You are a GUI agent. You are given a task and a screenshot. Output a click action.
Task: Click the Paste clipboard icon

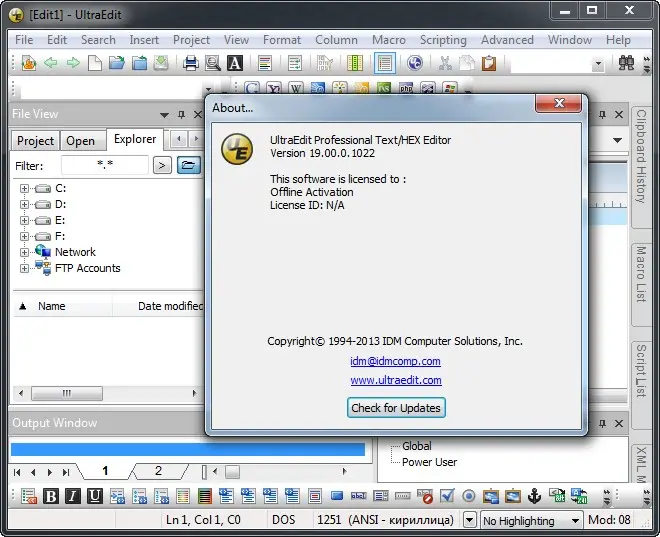[489, 63]
